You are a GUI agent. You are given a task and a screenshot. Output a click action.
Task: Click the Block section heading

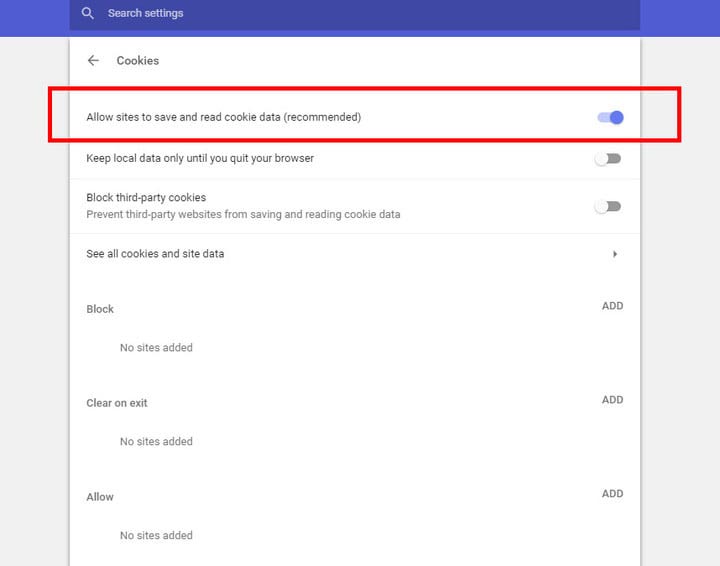pyautogui.click(x=100, y=309)
